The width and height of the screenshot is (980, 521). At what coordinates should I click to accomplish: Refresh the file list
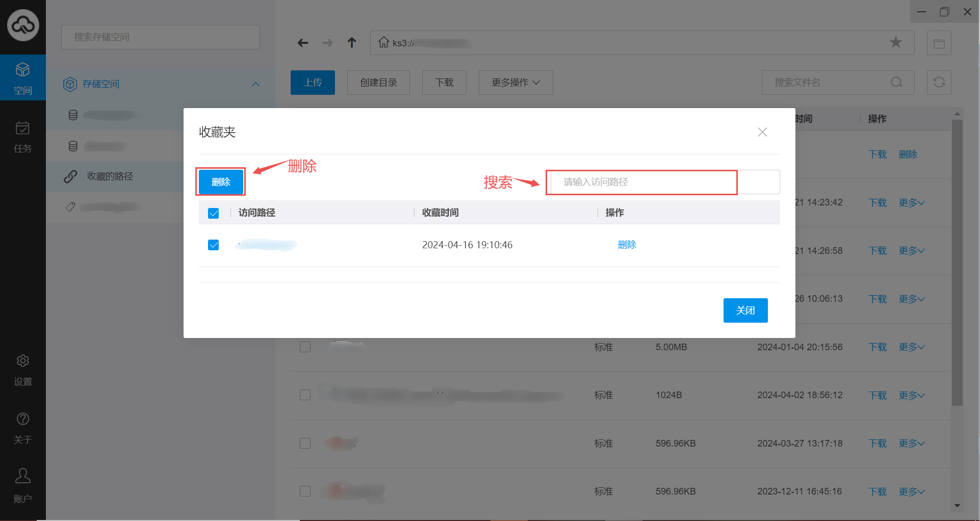coord(939,82)
